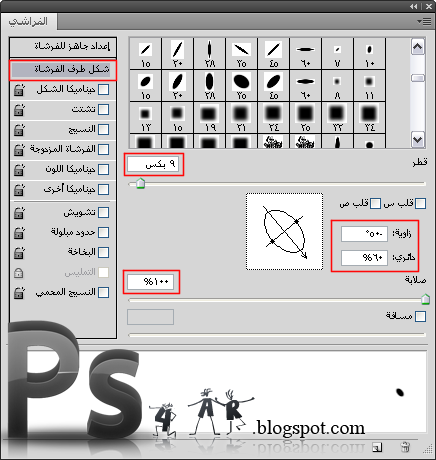The image size is (436, 460).
Task: Toggle the Noise (تشويش) checkbox
Action: click(x=104, y=212)
